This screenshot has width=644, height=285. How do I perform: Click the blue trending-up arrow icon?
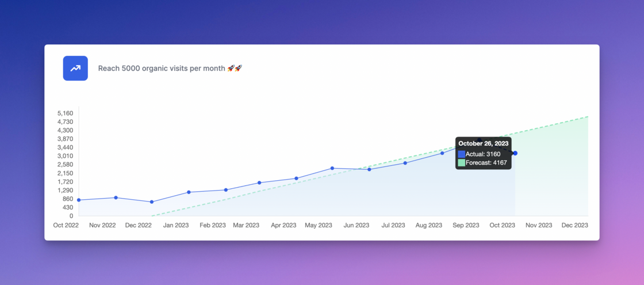click(75, 69)
